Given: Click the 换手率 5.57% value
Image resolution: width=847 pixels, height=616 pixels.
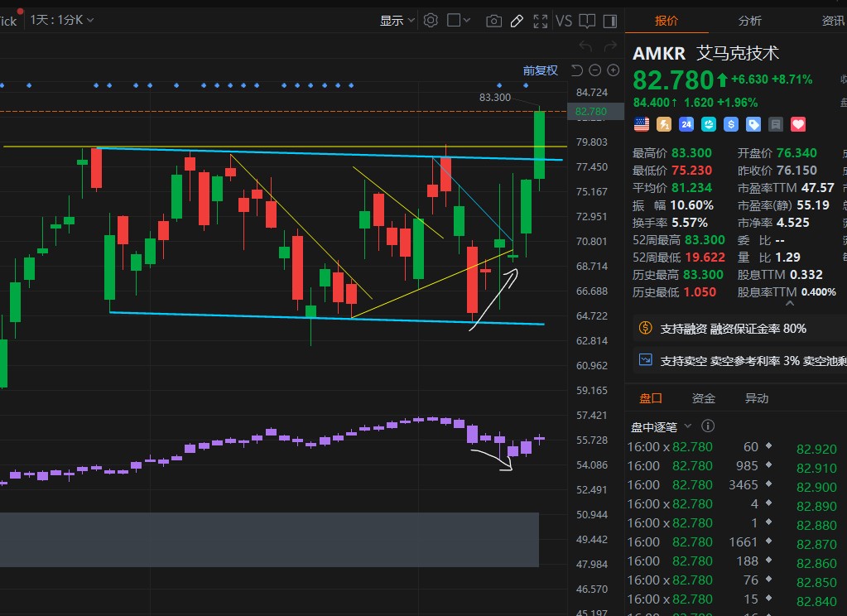Looking at the screenshot, I should [689, 223].
